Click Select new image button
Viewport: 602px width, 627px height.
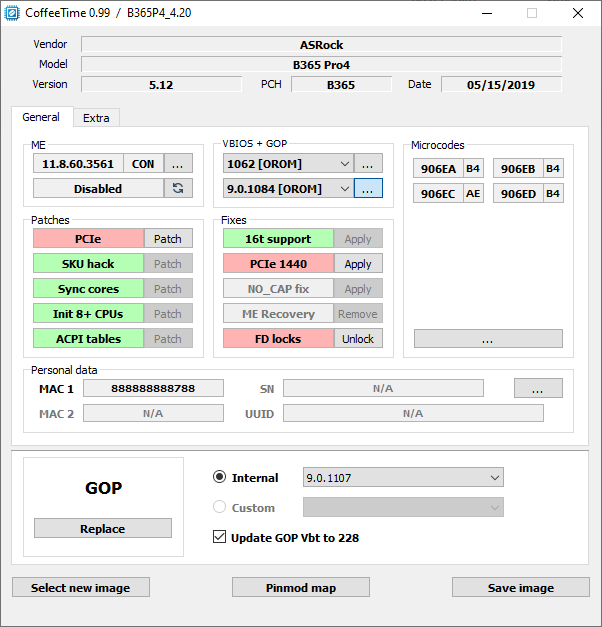[81, 587]
